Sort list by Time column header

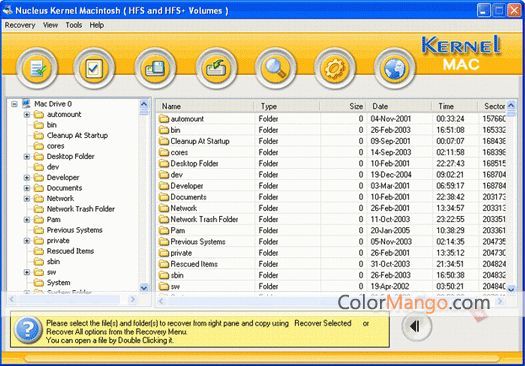[x=455, y=106]
